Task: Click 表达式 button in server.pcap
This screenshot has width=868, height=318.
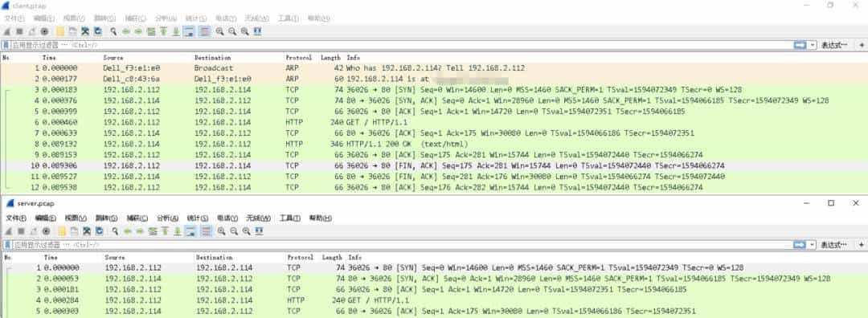Action: 833,244
